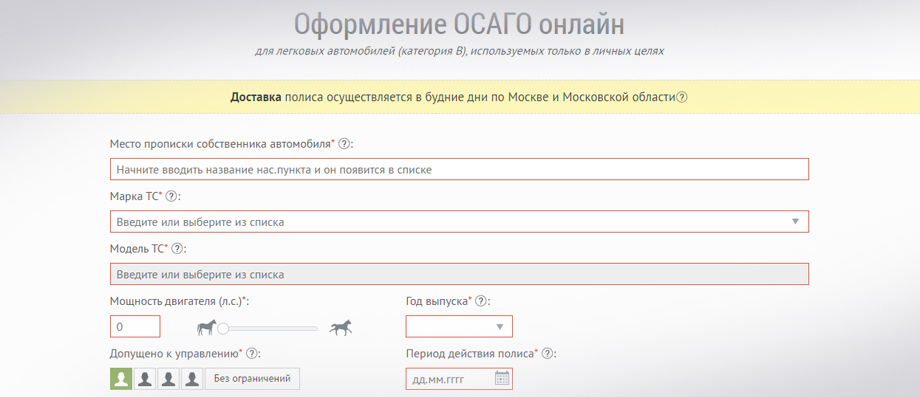Screen dimensions: 920x397
Task: Click the engine power slider handle
Action: 223,328
